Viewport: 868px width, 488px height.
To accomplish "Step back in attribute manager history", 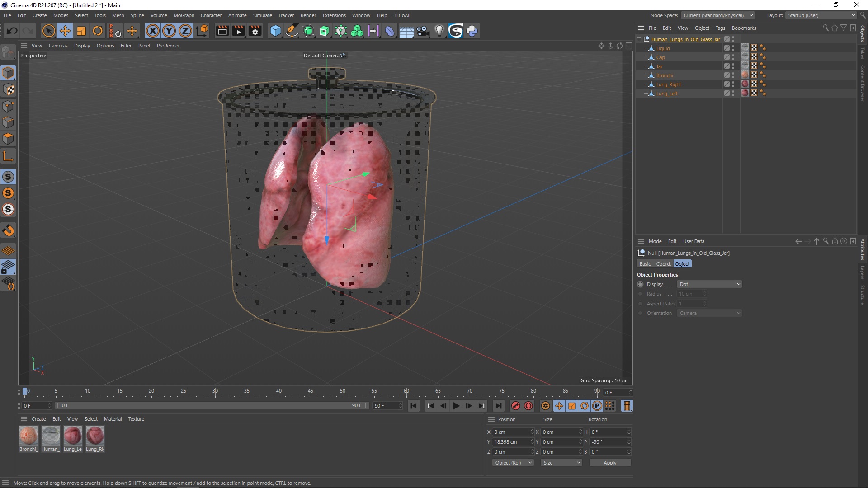I will tap(799, 241).
